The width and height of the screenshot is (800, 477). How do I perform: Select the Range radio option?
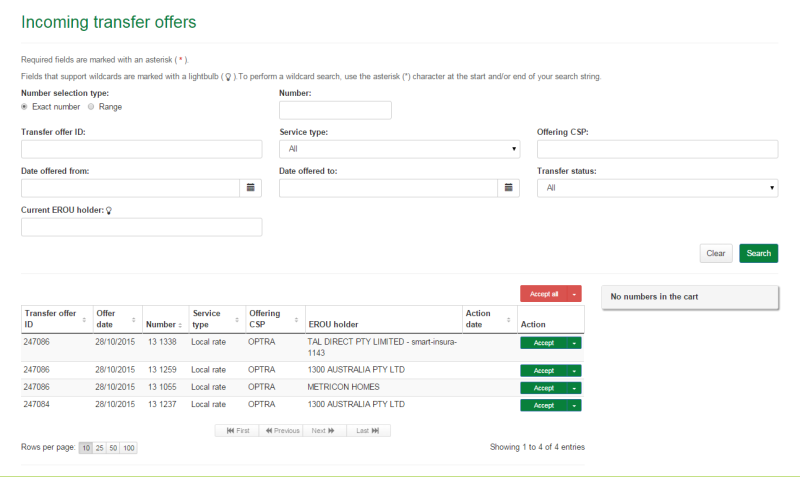pyautogui.click(x=91, y=107)
